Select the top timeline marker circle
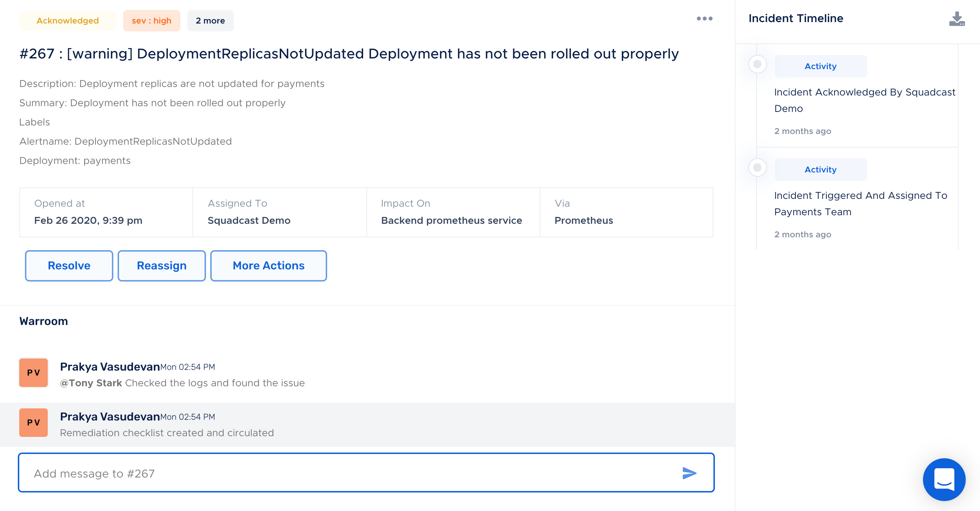Screen dimensions: 980x511 click(x=757, y=64)
